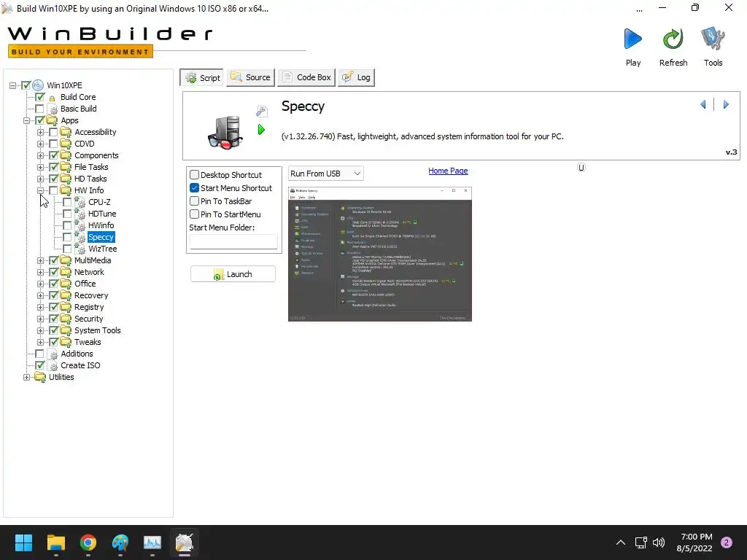Click the network tray icon
Screen dimensions: 747x560
click(x=640, y=542)
